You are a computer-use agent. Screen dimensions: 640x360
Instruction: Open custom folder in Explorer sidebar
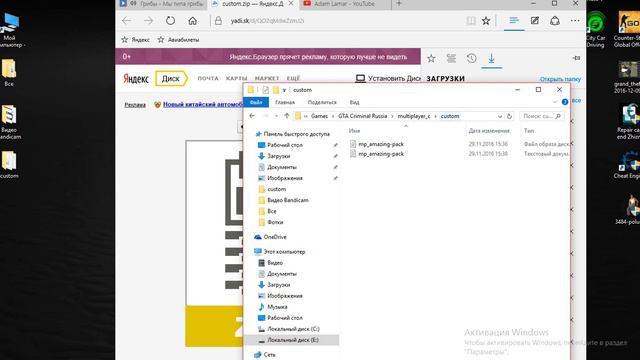pyautogui.click(x=276, y=189)
